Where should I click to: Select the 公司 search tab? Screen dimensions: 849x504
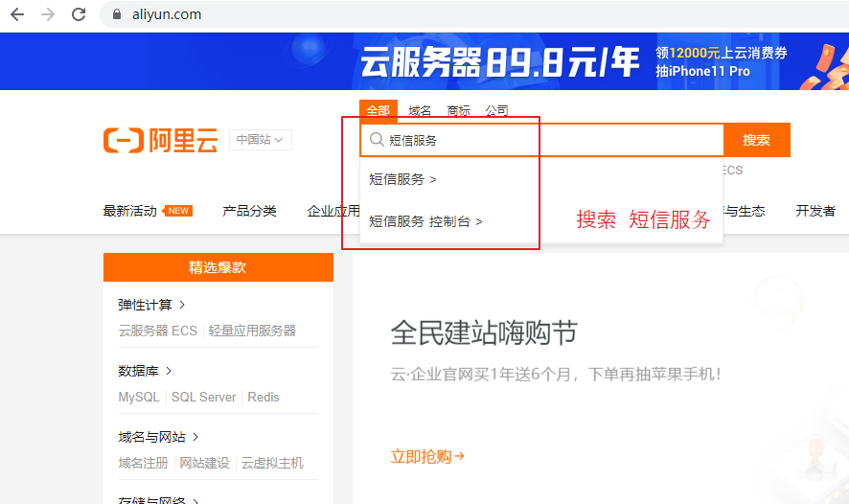pyautogui.click(x=496, y=111)
